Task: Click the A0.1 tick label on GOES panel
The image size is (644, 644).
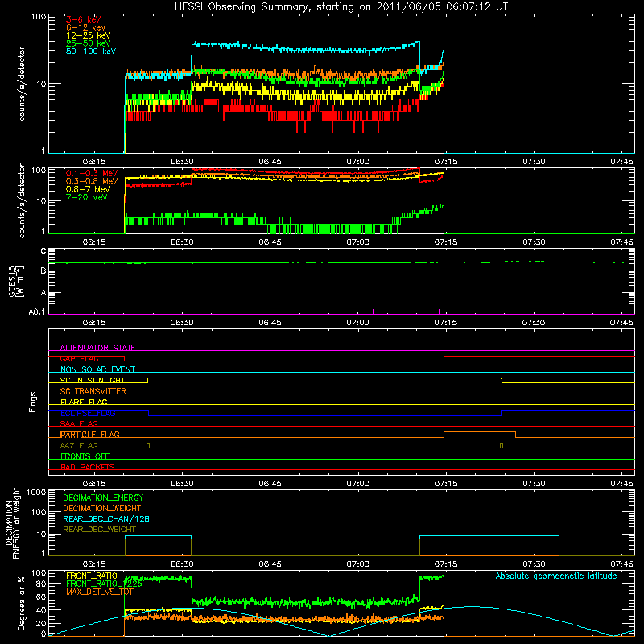Action: coord(37,312)
